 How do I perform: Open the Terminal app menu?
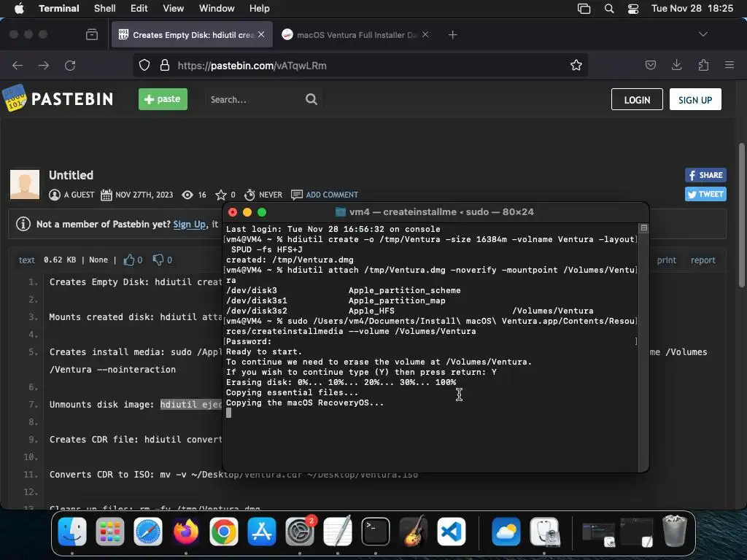point(59,9)
